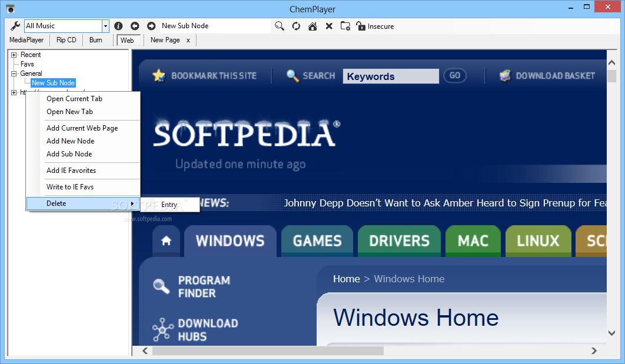Select the Web tab
The image size is (625, 364).
pyautogui.click(x=127, y=40)
